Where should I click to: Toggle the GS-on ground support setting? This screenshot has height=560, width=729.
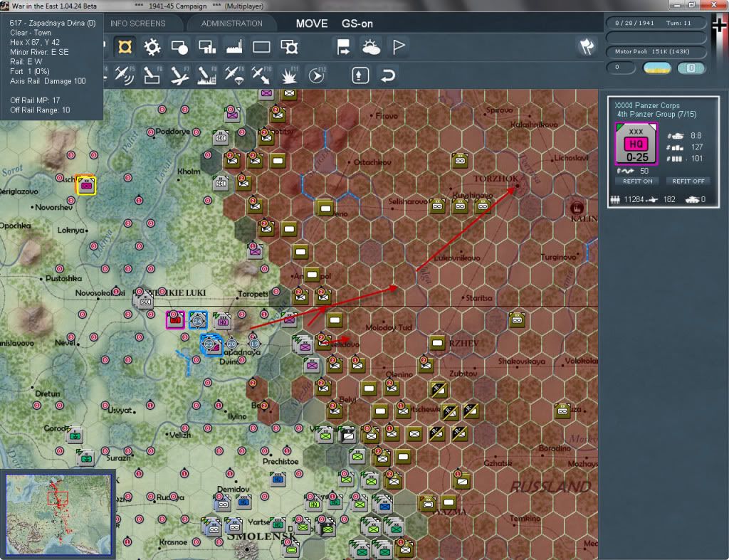(x=357, y=23)
